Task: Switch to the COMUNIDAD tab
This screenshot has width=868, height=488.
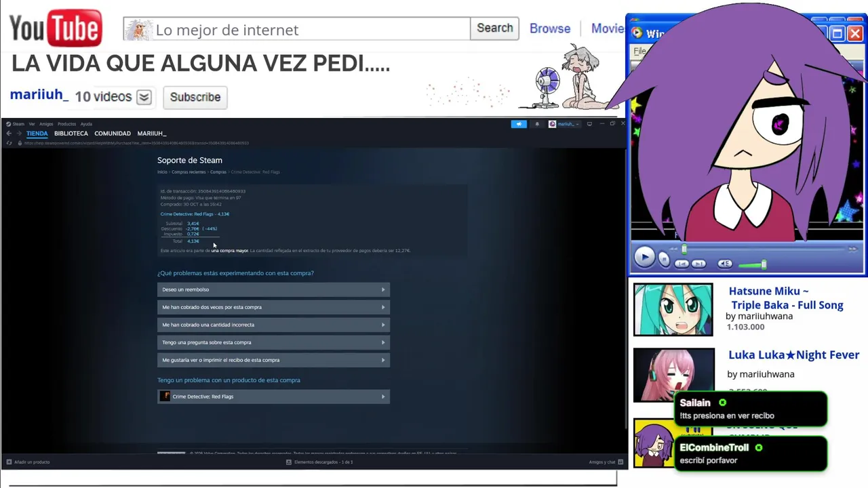Action: pyautogui.click(x=113, y=134)
